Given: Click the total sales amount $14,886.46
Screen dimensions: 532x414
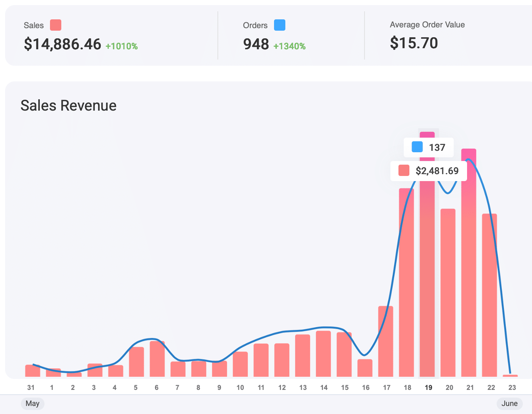Looking at the screenshot, I should click(x=62, y=44).
